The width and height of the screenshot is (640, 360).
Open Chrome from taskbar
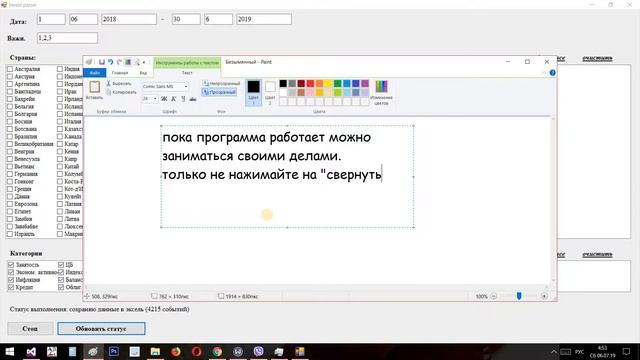click(x=217, y=351)
